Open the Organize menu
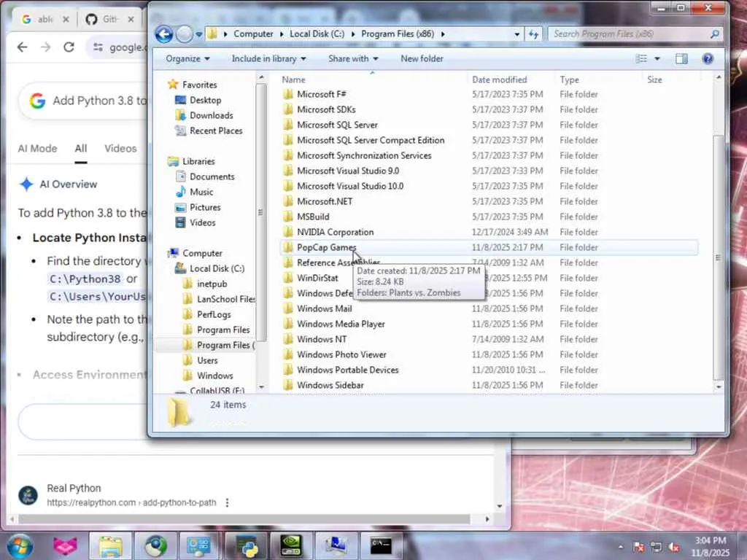 (187, 58)
